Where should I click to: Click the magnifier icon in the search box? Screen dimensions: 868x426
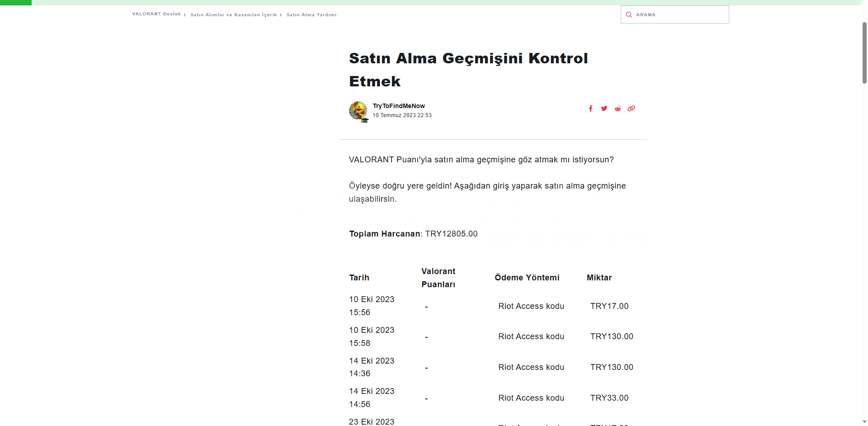pyautogui.click(x=629, y=14)
